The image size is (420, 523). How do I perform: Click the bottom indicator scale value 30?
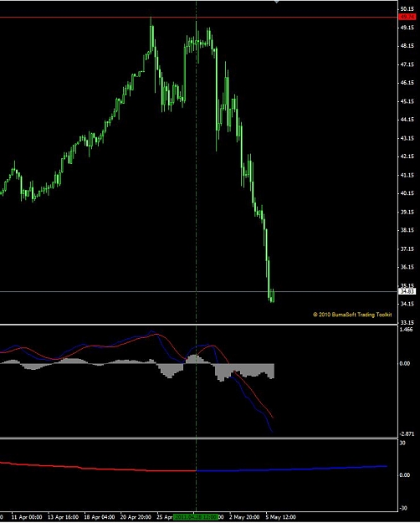pyautogui.click(x=402, y=443)
